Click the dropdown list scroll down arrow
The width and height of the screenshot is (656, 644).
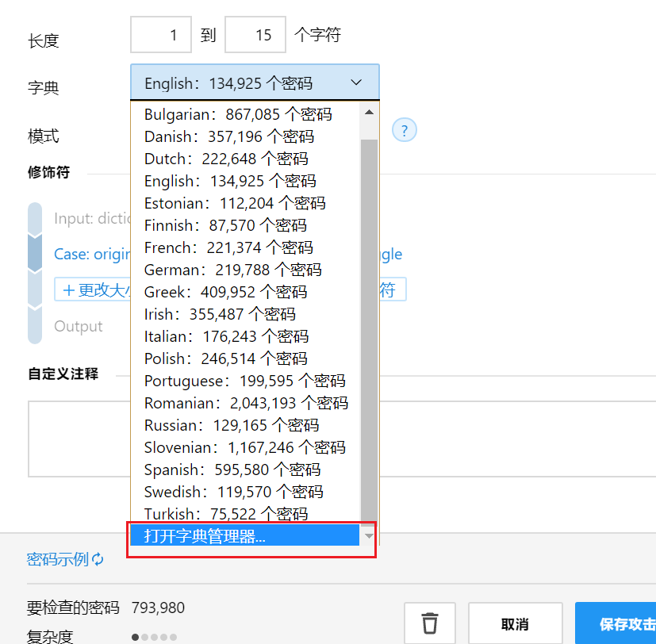369,536
